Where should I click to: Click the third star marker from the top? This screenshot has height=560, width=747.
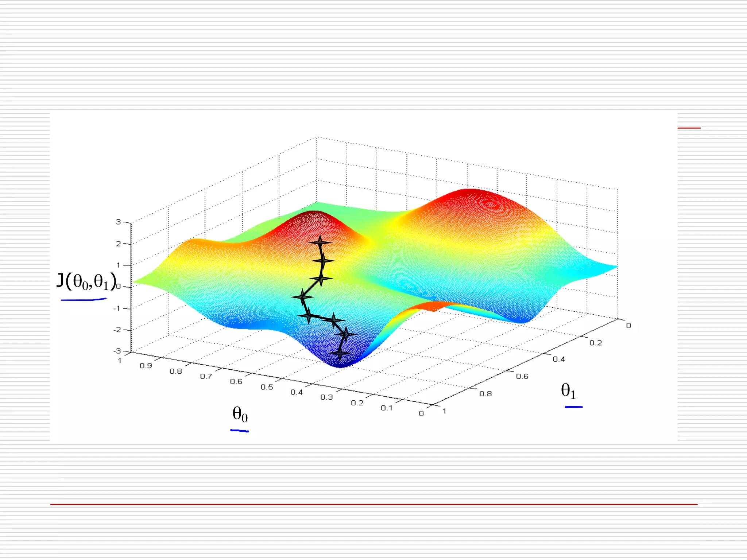[321, 279]
